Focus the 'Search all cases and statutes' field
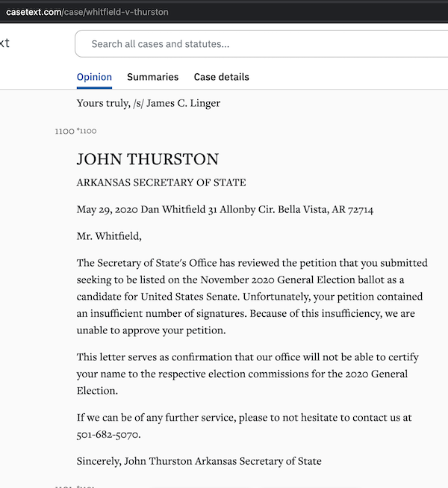Screen dimensions: 448x488 click(x=261, y=44)
